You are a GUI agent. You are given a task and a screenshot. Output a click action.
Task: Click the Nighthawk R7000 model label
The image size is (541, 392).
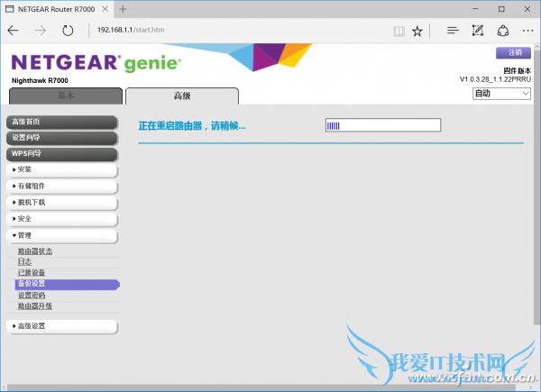pyautogui.click(x=40, y=81)
